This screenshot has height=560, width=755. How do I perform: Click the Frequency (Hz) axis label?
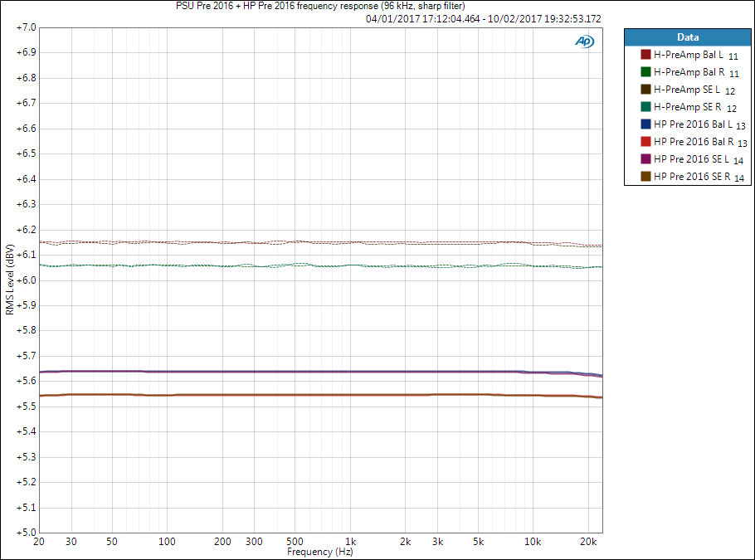click(x=320, y=552)
